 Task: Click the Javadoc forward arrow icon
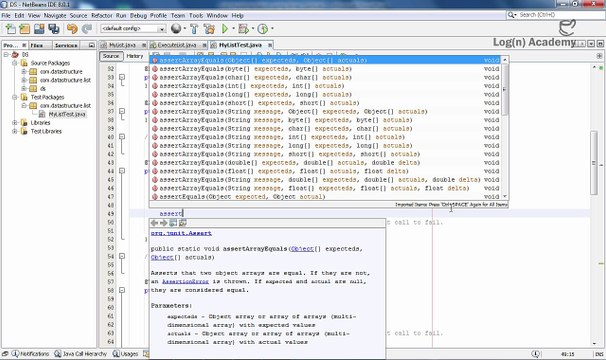click(x=163, y=223)
